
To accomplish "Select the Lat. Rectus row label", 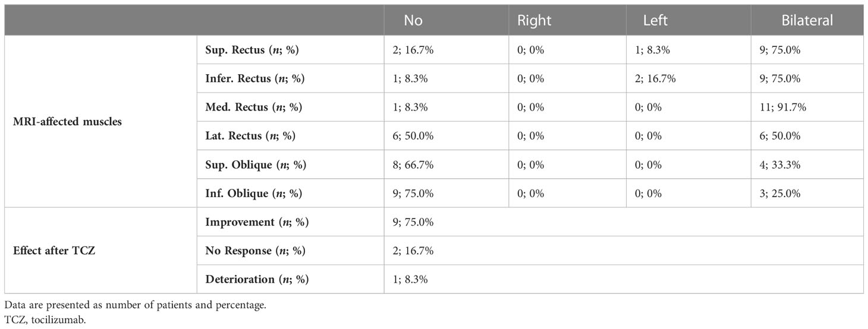I will click(x=250, y=136).
